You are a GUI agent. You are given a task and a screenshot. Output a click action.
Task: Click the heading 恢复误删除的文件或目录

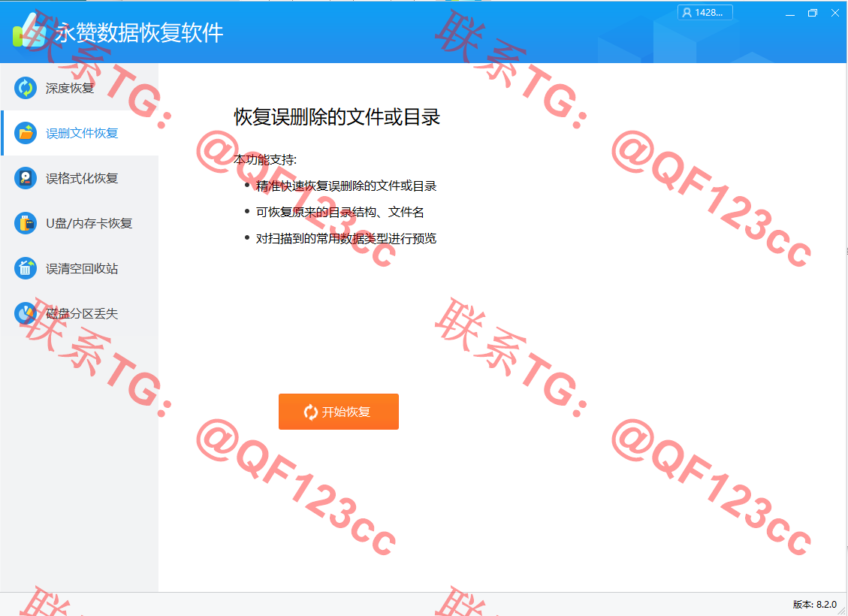tap(337, 117)
